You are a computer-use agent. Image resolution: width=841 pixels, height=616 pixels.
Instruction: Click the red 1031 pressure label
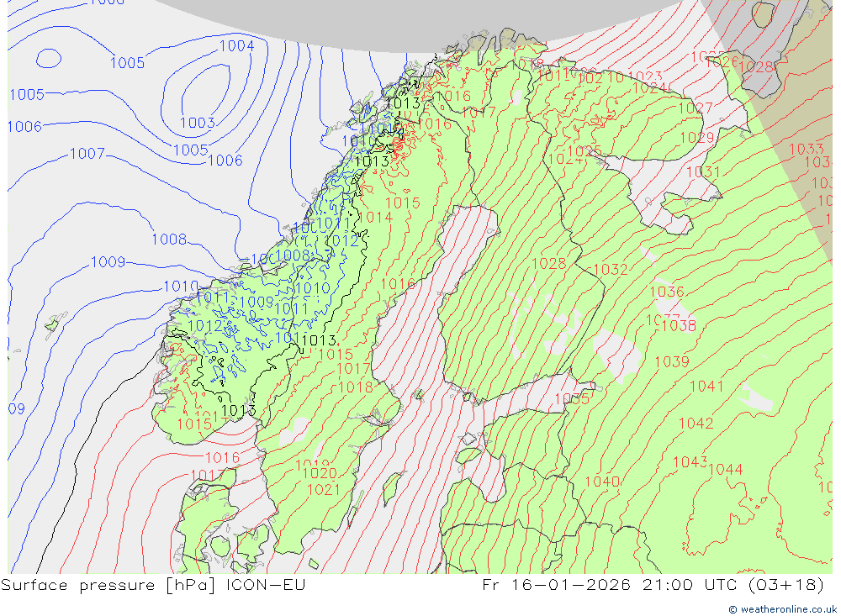pyautogui.click(x=702, y=172)
